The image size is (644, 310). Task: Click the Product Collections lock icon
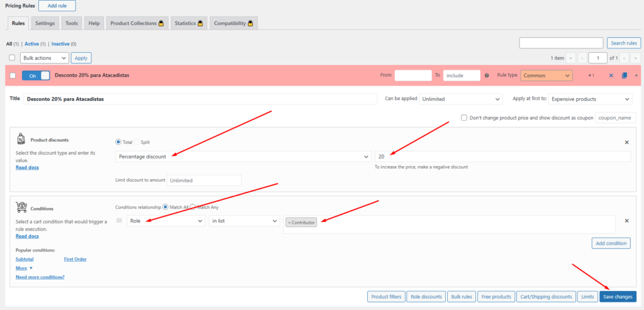162,23
